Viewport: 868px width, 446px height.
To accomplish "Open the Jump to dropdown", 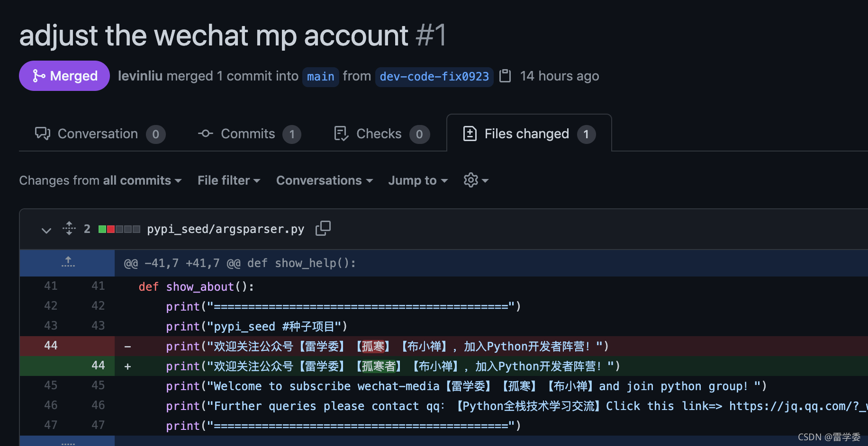I will tap(418, 180).
